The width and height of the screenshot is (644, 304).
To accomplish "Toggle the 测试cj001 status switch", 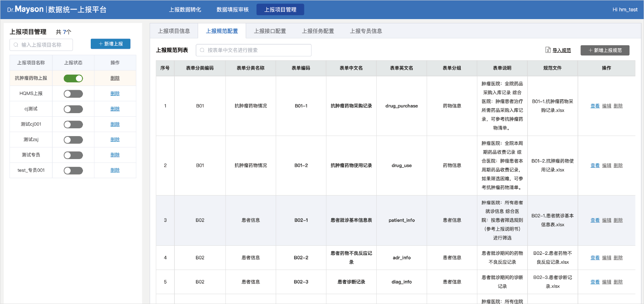I will pos(73,124).
